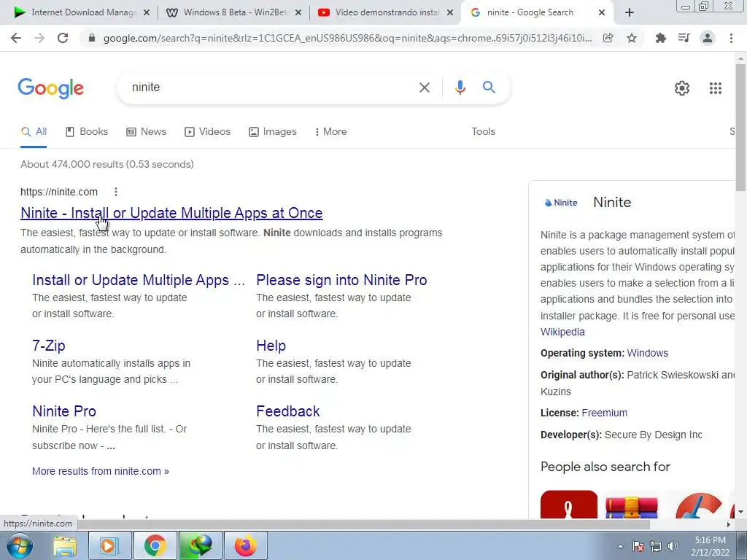The width and height of the screenshot is (747, 560).
Task: Close the YouTube Video demonstrando tab
Action: point(449,13)
